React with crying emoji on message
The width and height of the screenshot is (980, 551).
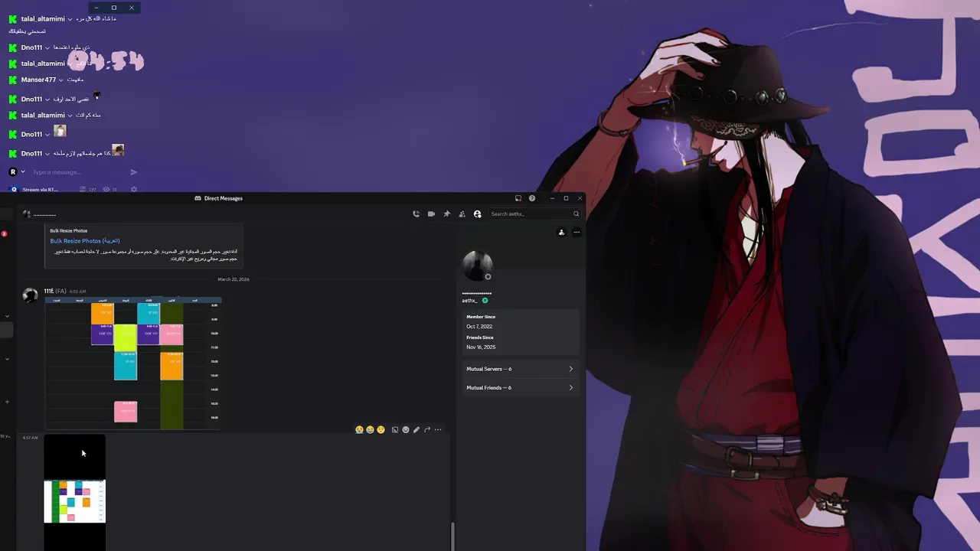359,430
